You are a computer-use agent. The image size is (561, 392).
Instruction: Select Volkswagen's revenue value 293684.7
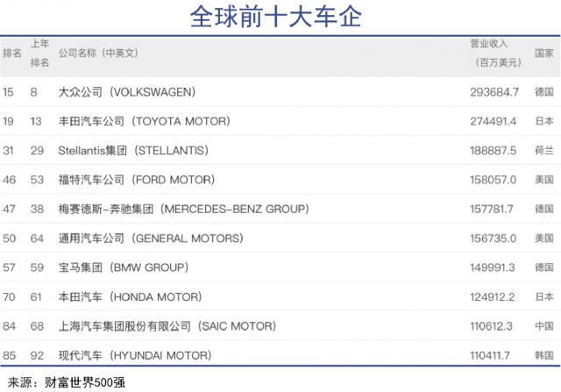point(495,92)
